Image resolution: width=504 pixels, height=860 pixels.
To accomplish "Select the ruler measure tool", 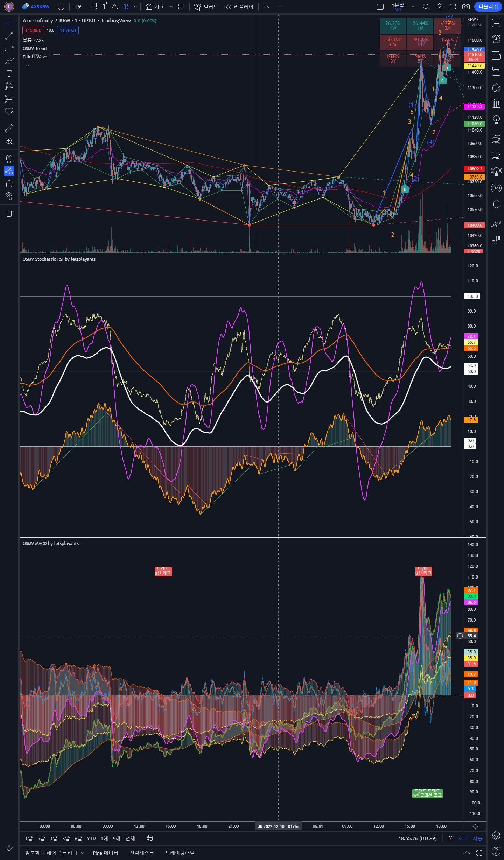I will point(9,128).
